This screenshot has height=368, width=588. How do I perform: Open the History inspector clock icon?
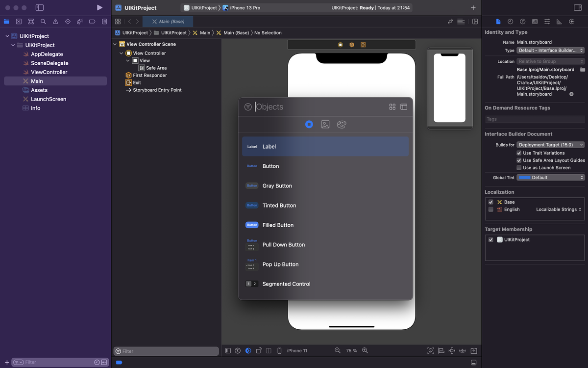pos(510,22)
